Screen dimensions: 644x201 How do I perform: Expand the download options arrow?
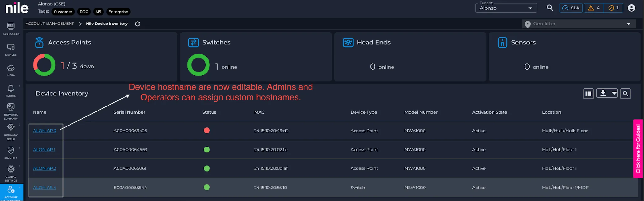tap(614, 93)
